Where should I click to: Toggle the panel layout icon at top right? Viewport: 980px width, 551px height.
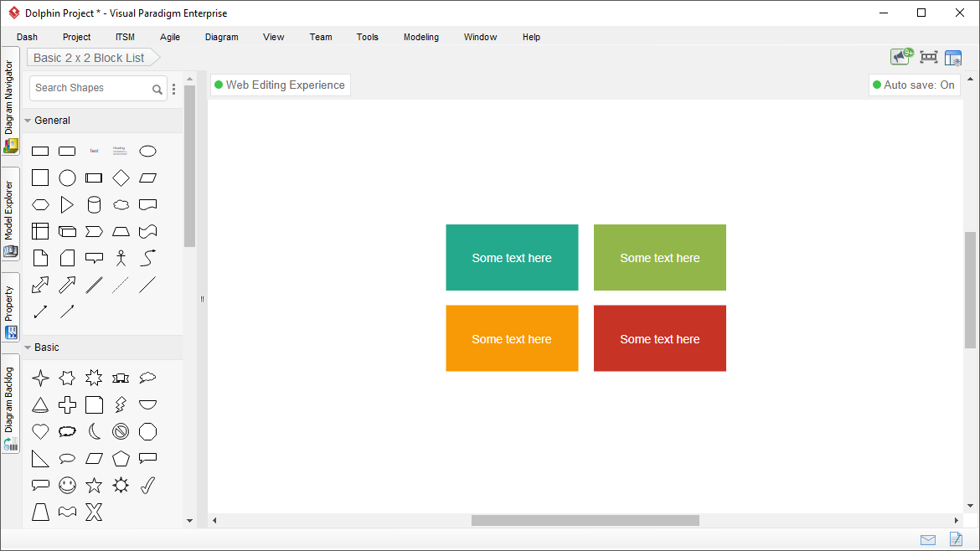[953, 58]
